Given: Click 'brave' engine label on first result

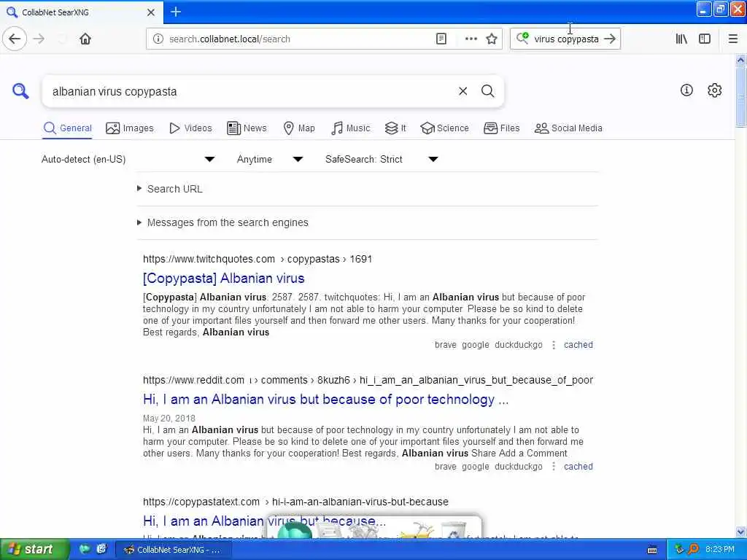Looking at the screenshot, I should tap(446, 345).
